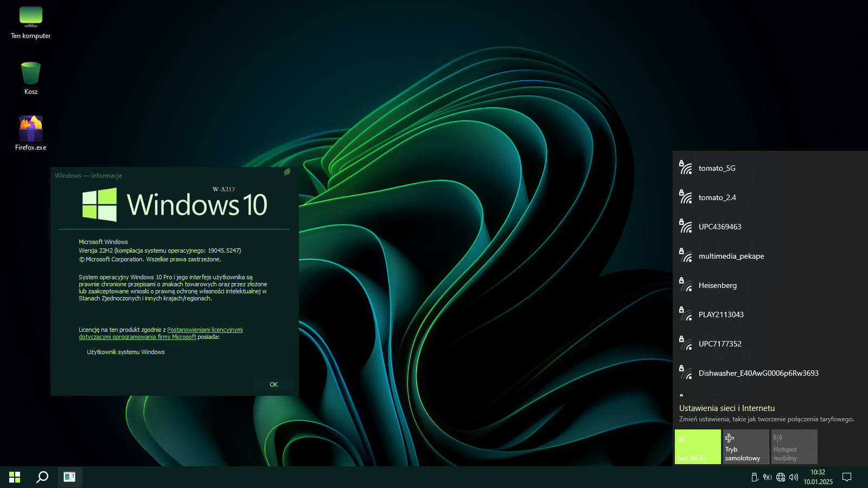This screenshot has width=868, height=488.
Task: Click the battery power tray icon
Action: (x=767, y=477)
